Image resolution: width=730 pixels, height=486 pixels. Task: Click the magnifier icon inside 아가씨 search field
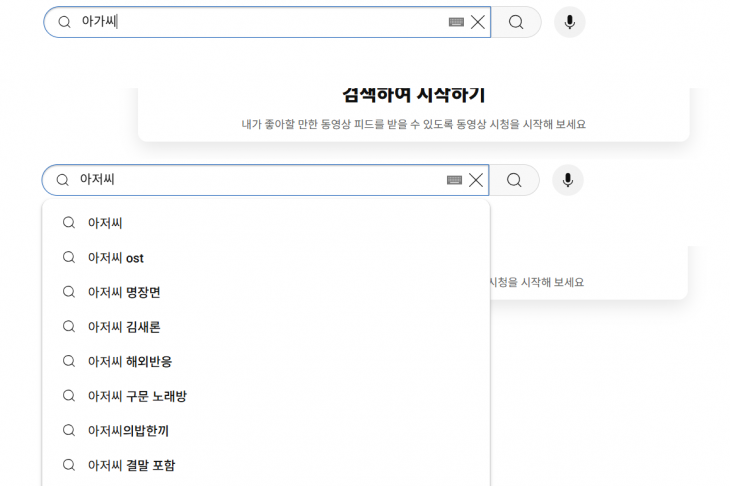point(64,22)
